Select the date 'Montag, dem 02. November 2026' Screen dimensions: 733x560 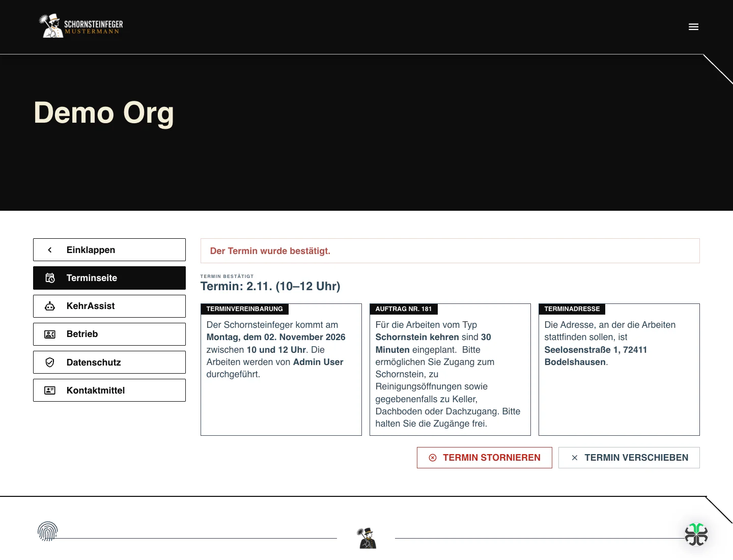pos(276,337)
